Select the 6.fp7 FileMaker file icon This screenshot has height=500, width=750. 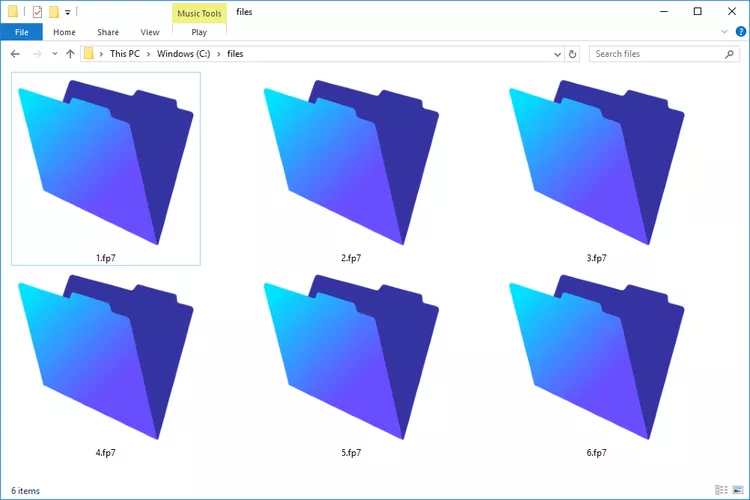[x=596, y=357]
